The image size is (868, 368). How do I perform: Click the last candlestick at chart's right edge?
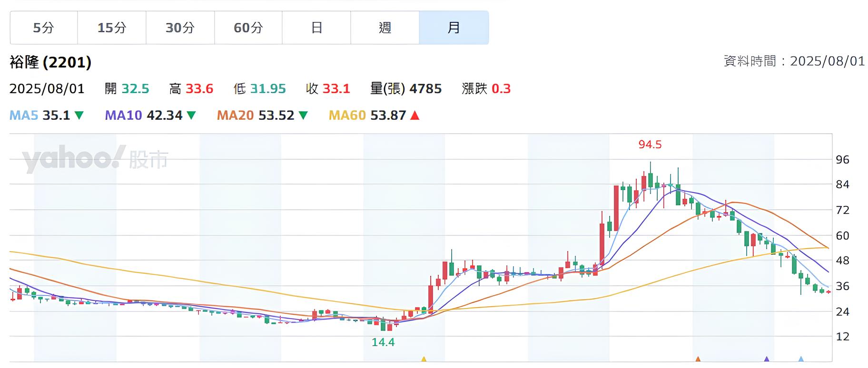point(829,292)
